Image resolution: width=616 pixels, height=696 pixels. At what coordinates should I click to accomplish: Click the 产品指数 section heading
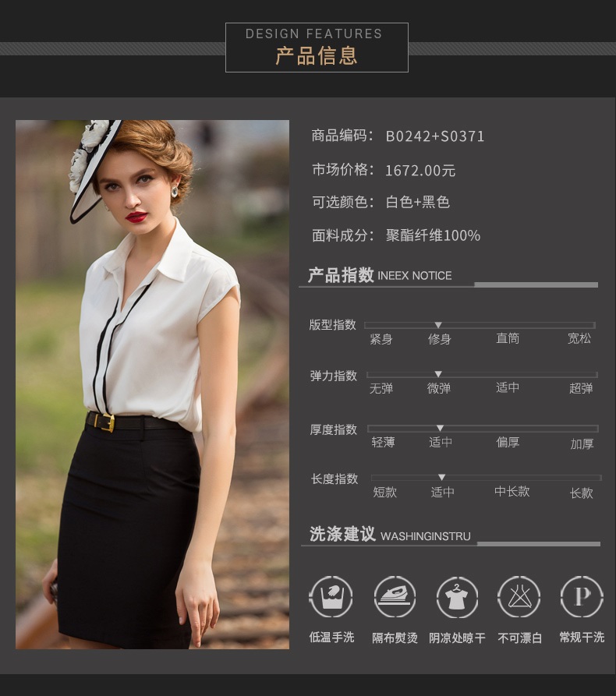click(x=341, y=275)
